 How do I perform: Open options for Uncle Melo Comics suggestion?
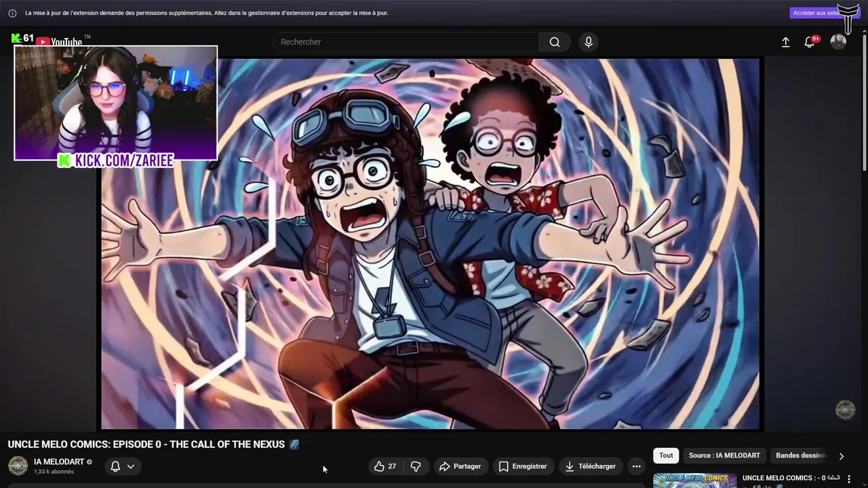[x=848, y=479]
